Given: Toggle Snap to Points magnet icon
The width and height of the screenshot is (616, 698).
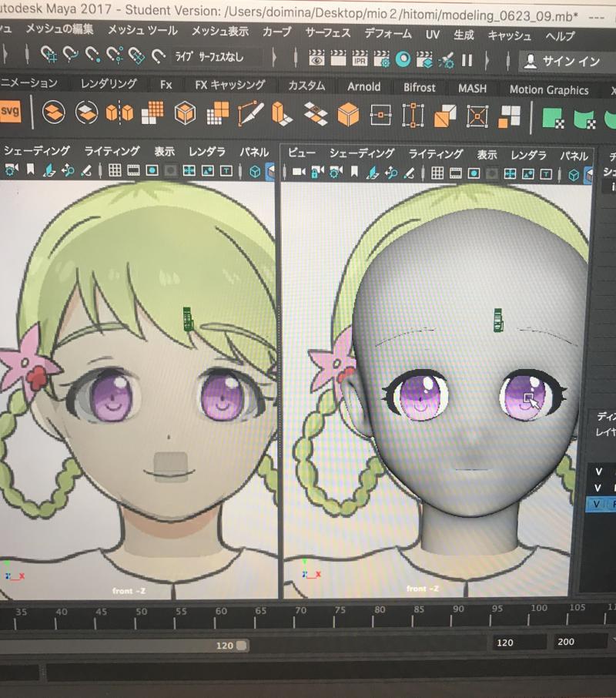Looking at the screenshot, I should [x=92, y=55].
